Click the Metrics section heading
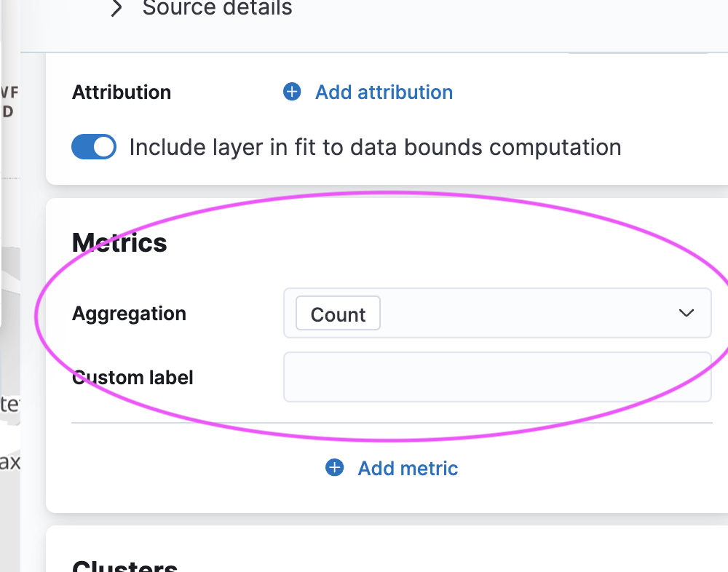The height and width of the screenshot is (572, 728). (x=120, y=243)
